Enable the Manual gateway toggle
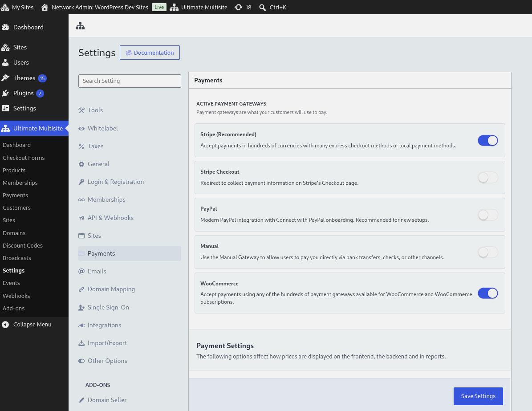 coord(487,252)
